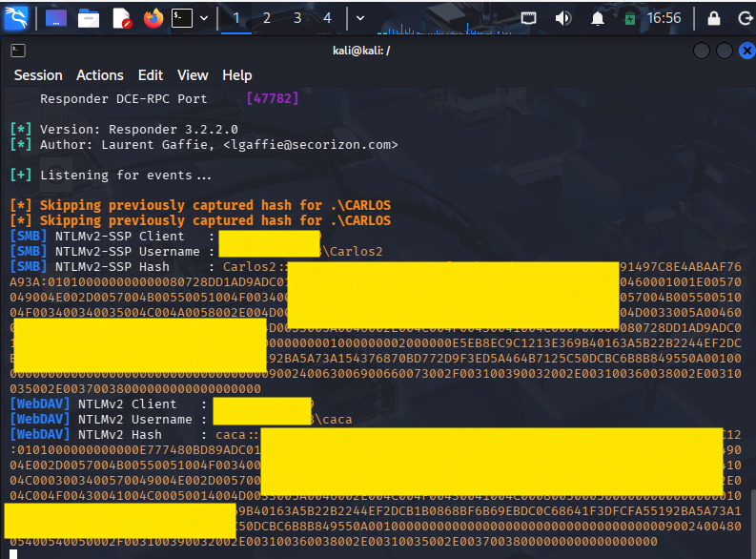
Task: Lock the screen with padlock icon
Action: pos(713,18)
